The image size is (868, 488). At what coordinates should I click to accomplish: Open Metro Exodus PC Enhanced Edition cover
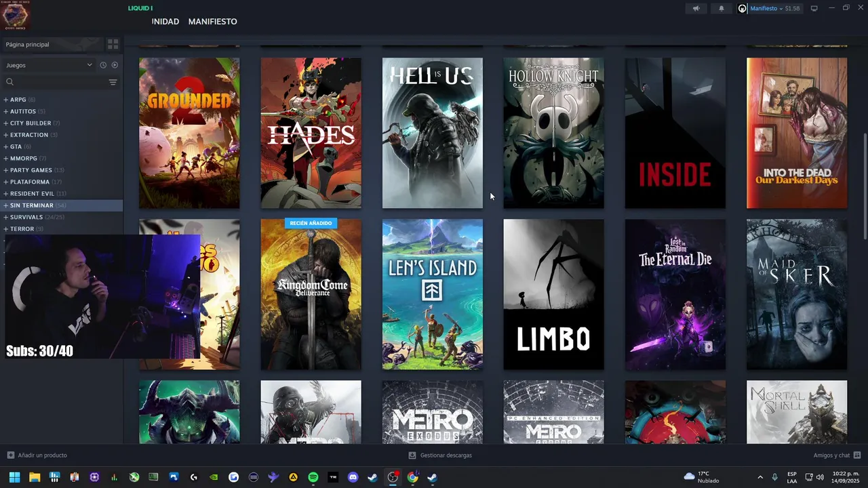tap(553, 412)
